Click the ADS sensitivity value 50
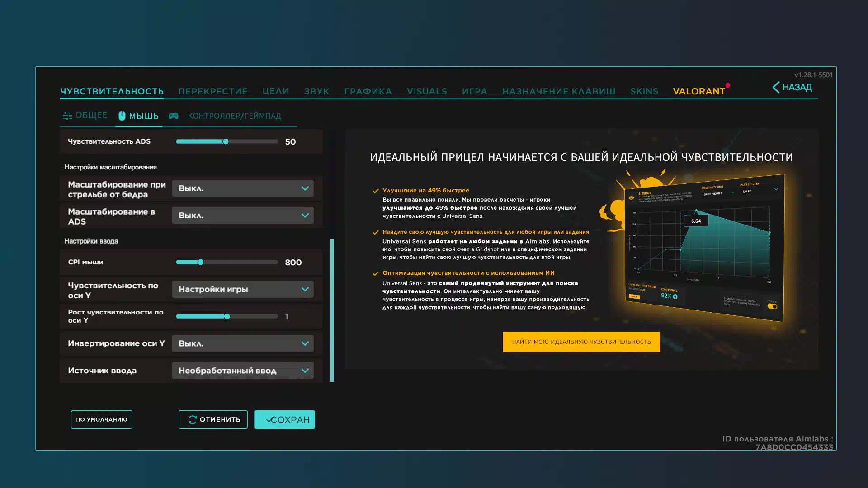868x488 pixels. tap(291, 142)
